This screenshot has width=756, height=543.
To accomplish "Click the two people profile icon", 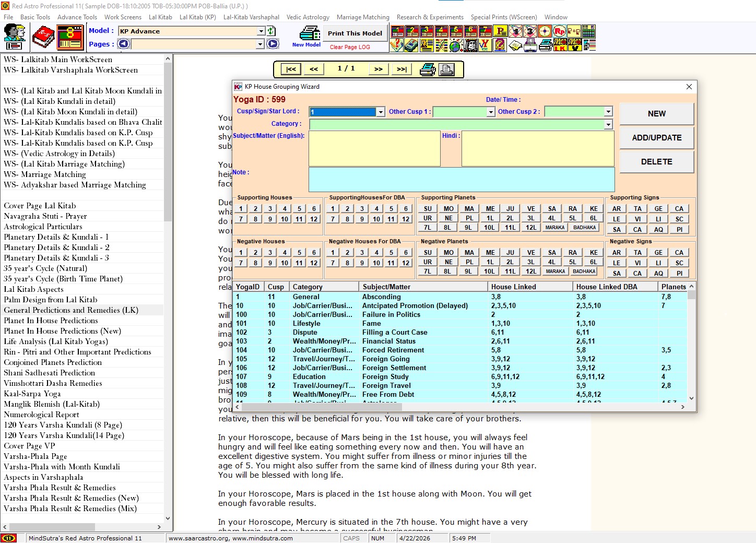I will [x=15, y=37].
